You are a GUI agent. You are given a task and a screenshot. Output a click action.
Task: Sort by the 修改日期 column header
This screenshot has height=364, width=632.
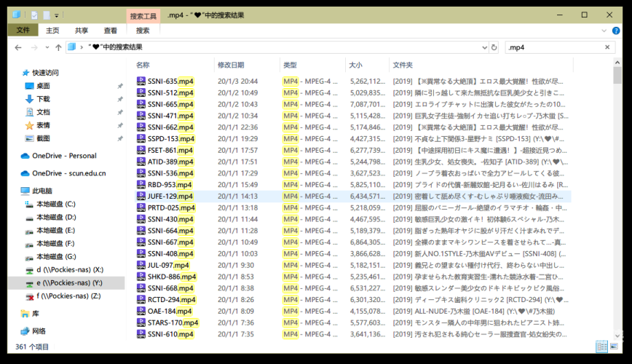pyautogui.click(x=231, y=65)
